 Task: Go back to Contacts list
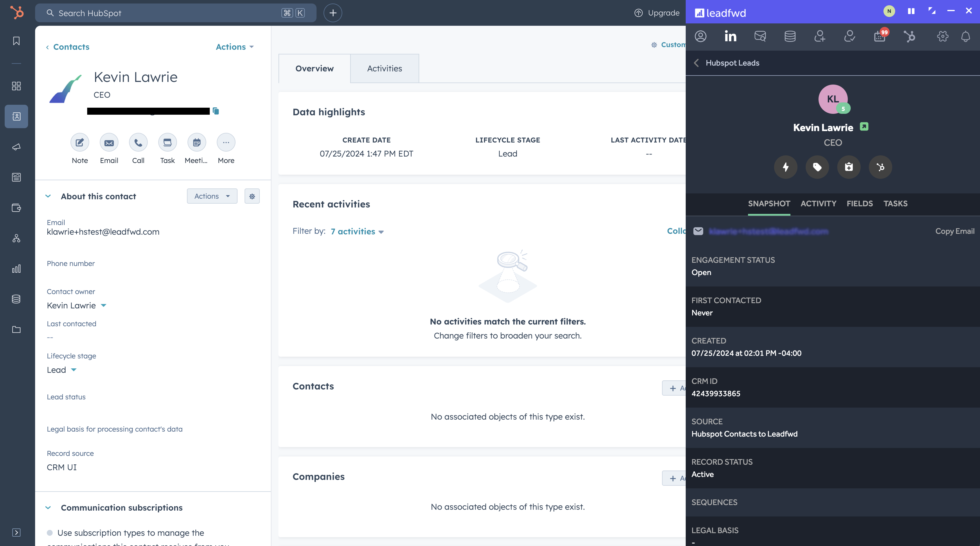coord(67,47)
